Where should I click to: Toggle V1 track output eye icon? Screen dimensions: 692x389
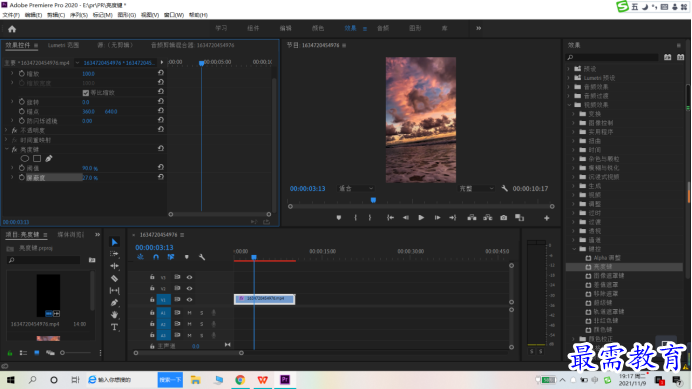(189, 299)
